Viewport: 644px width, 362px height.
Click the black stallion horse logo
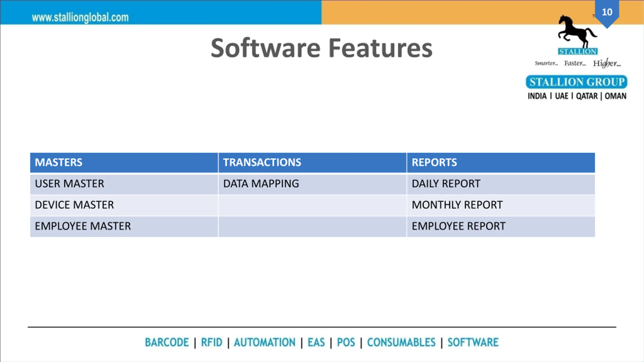pos(578,32)
